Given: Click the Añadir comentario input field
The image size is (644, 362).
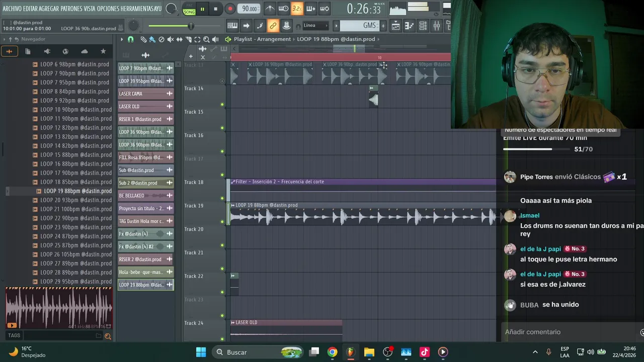Looking at the screenshot, I should 569,332.
